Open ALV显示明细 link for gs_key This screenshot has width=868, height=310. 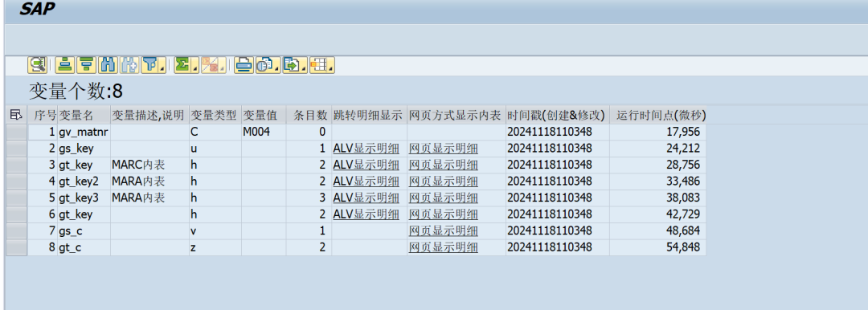(x=366, y=149)
